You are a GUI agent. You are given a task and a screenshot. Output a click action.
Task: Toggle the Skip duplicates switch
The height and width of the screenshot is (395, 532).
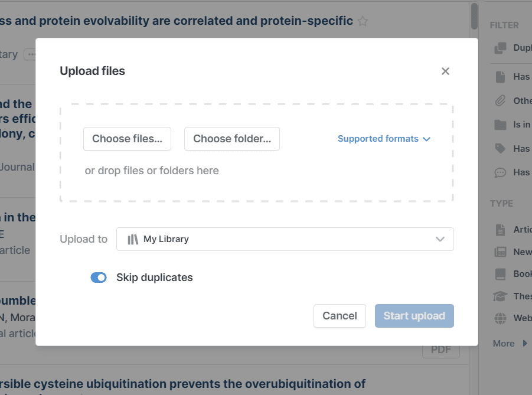99,278
